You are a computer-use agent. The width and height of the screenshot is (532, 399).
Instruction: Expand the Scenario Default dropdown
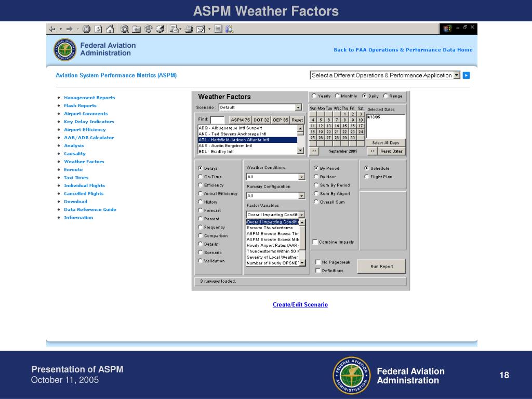click(x=298, y=107)
